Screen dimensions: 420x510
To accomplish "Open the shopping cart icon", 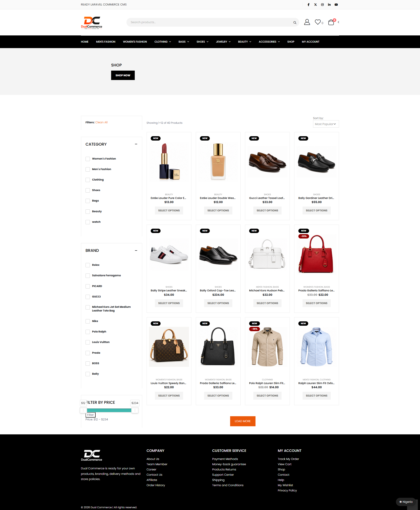I will tap(331, 22).
